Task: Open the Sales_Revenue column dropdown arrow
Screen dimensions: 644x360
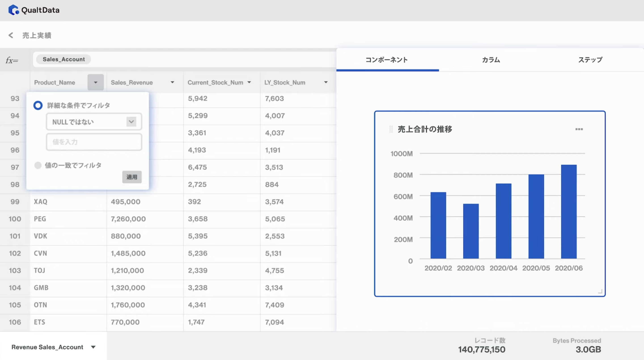Action: pos(172,82)
